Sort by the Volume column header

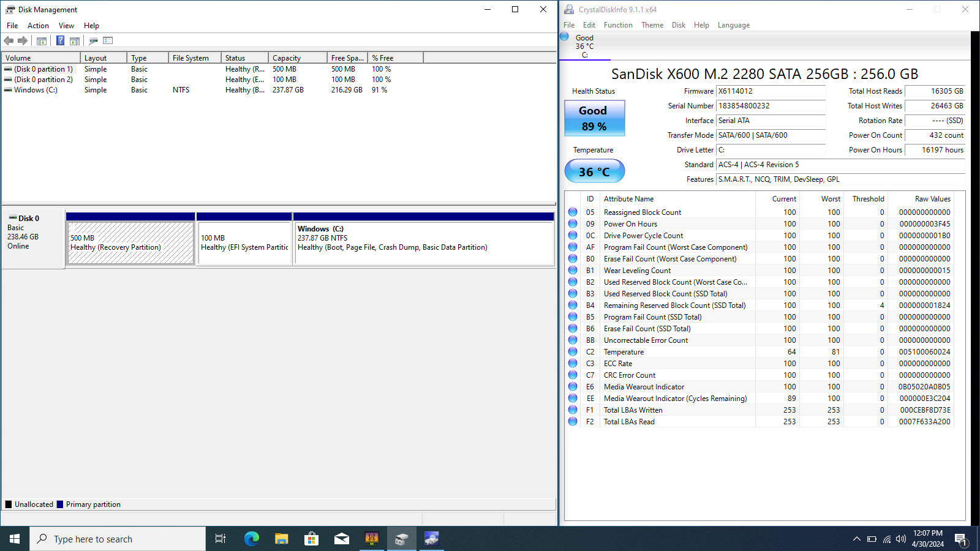tap(41, 58)
